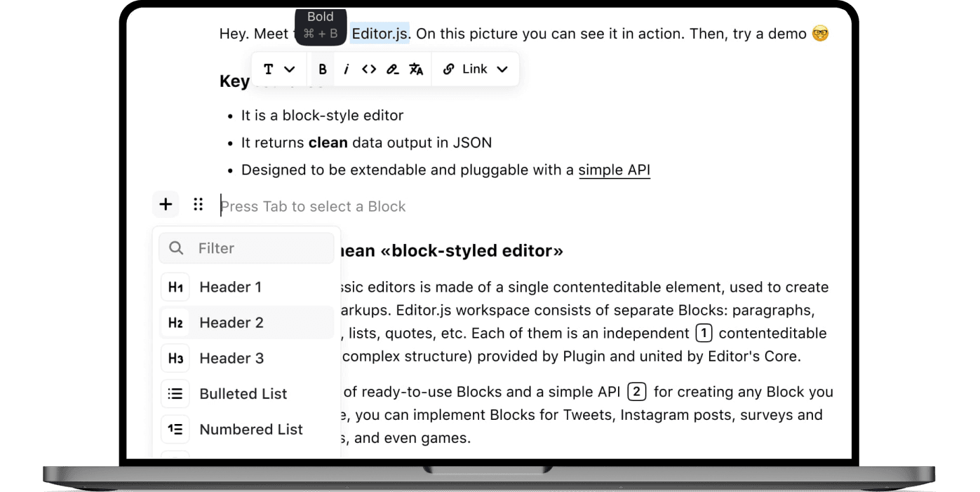Click the H3 icon in block menu

[175, 359]
